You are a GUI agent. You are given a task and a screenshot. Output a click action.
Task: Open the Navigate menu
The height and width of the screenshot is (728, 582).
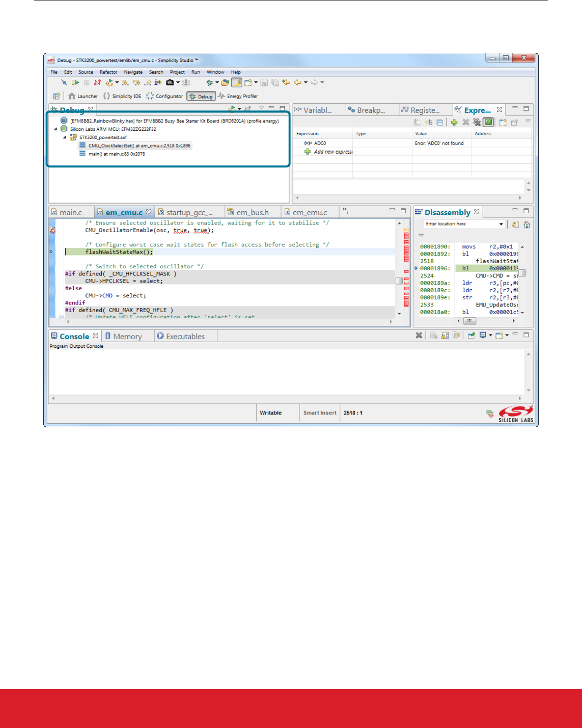click(133, 72)
